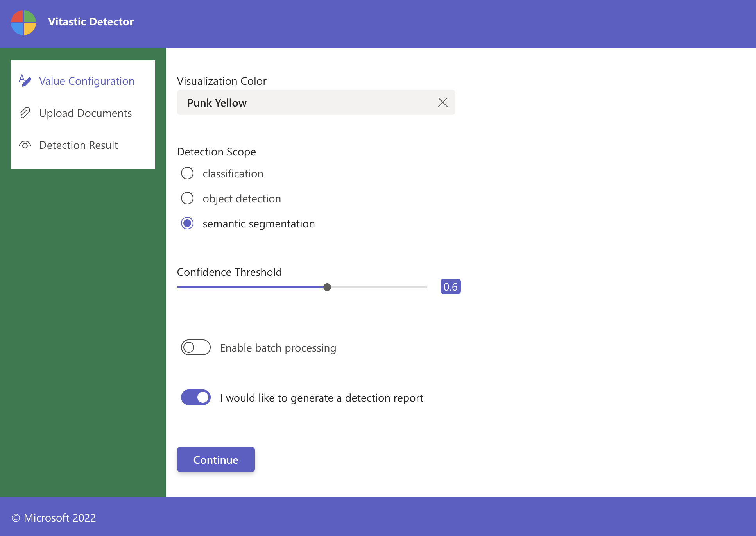Viewport: 756px width, 536px height.
Task: Open the Detection Result page
Action: coord(78,145)
